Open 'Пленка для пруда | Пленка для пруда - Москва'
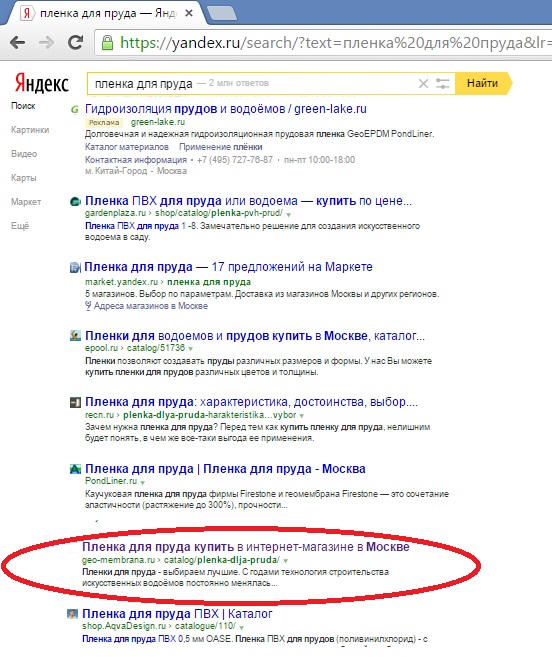The width and height of the screenshot is (552, 657). (225, 468)
